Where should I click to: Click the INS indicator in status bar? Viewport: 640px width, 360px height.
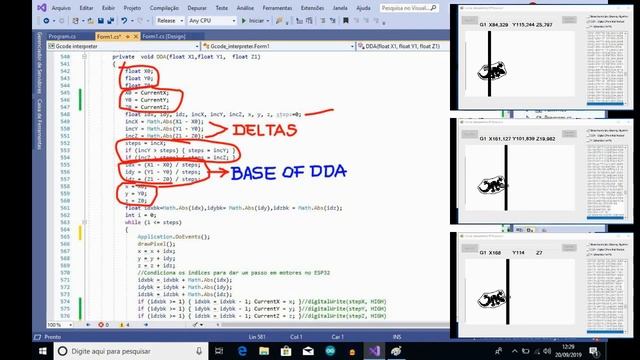point(397,337)
